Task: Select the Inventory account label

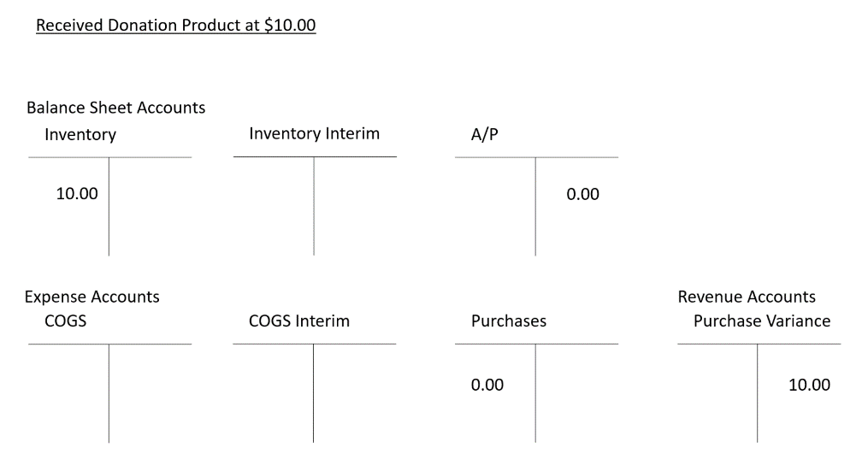Action: [80, 134]
